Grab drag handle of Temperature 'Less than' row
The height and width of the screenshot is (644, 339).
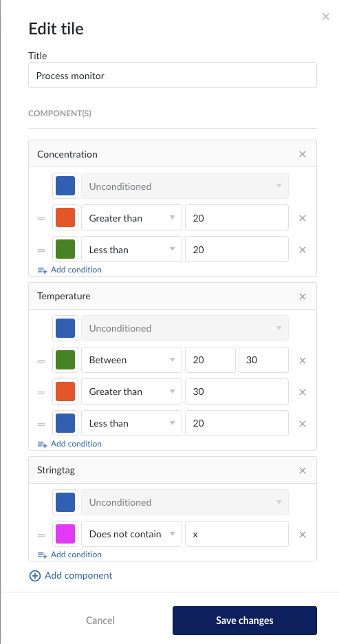point(41,424)
